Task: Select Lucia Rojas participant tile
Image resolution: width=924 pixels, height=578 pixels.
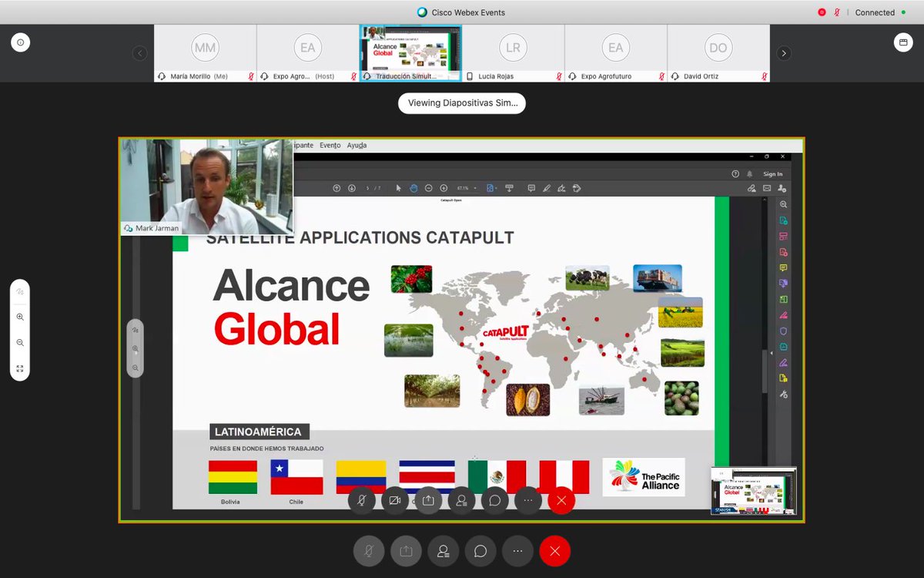Action: point(513,53)
